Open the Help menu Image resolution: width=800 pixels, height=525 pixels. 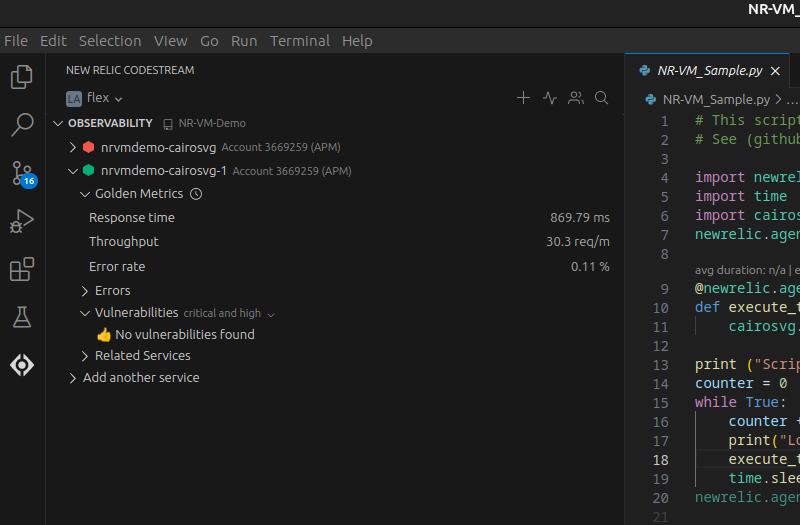point(357,41)
